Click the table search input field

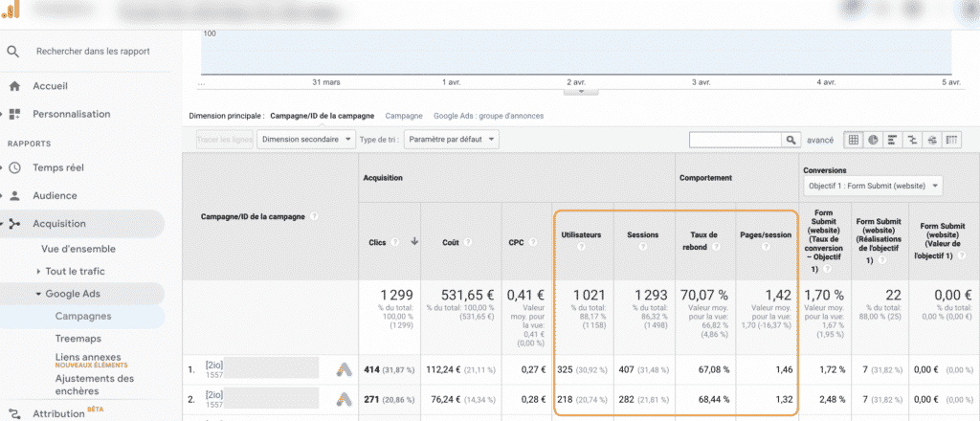[x=735, y=140]
